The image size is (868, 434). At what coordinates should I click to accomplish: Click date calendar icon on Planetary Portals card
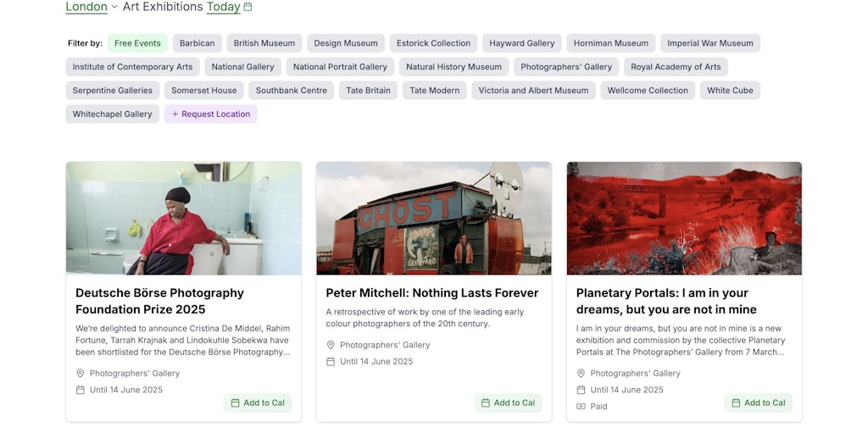pyautogui.click(x=581, y=390)
